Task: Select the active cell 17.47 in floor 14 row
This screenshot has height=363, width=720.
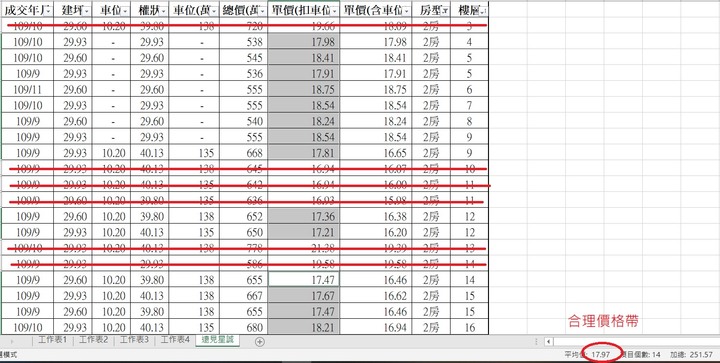Action: 304,280
